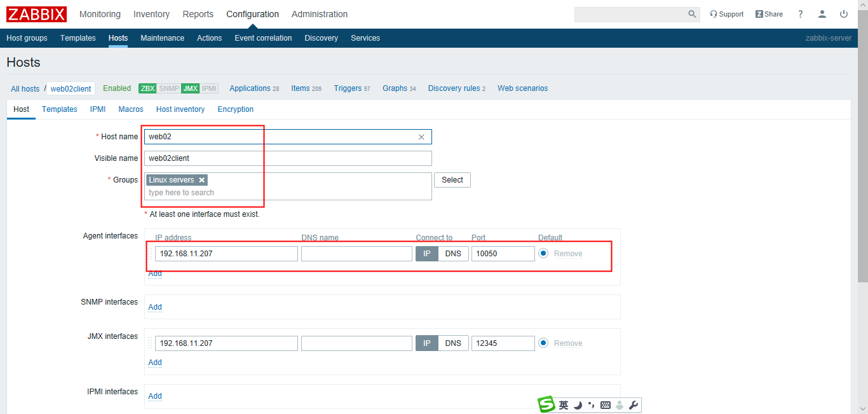Set Agent interface Connect to DNS

(x=453, y=254)
